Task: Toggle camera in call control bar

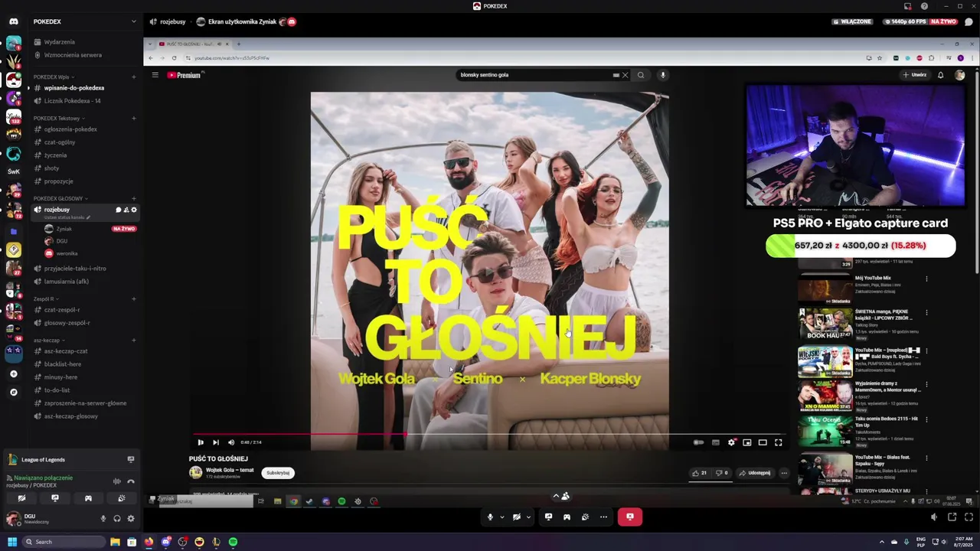Action: tap(517, 517)
